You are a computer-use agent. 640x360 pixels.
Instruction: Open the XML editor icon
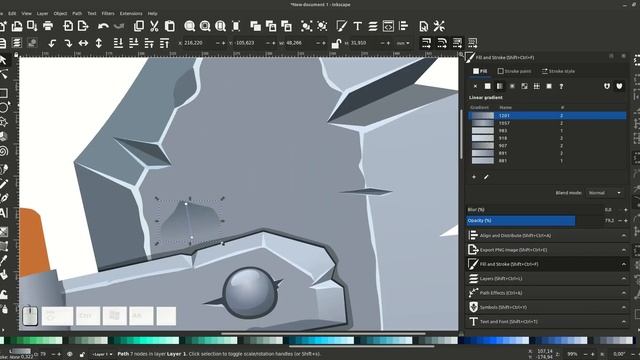pyautogui.click(x=388, y=26)
